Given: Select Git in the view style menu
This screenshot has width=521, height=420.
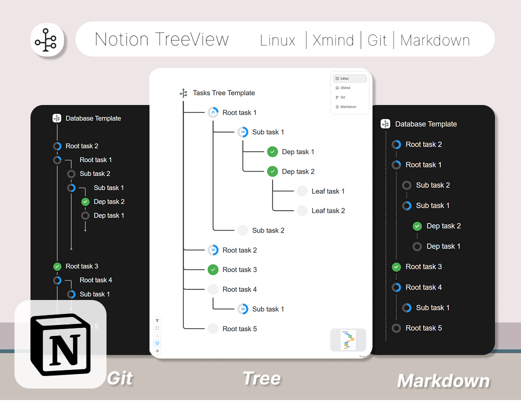Looking at the screenshot, I should pos(349,97).
